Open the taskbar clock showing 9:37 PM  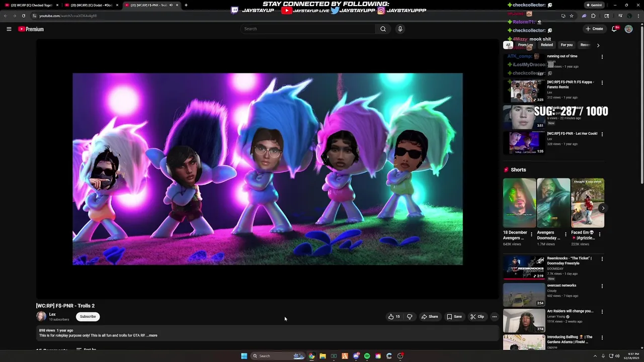(x=631, y=356)
